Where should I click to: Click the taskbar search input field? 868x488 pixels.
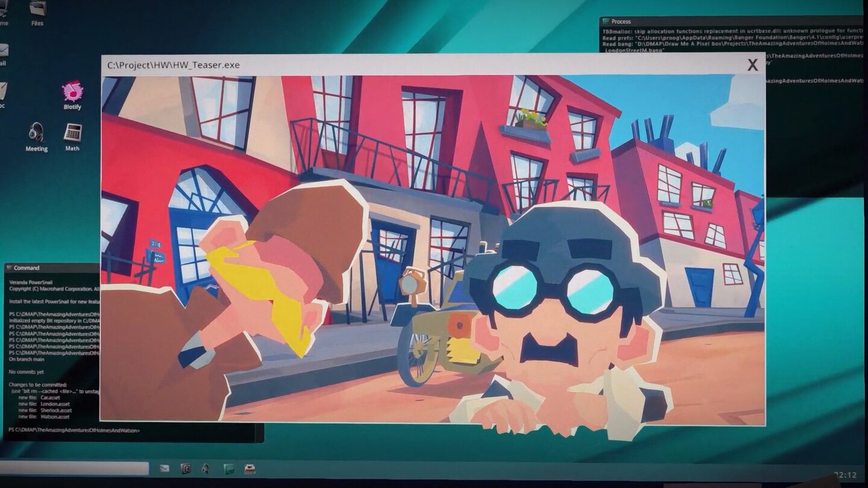tap(74, 468)
